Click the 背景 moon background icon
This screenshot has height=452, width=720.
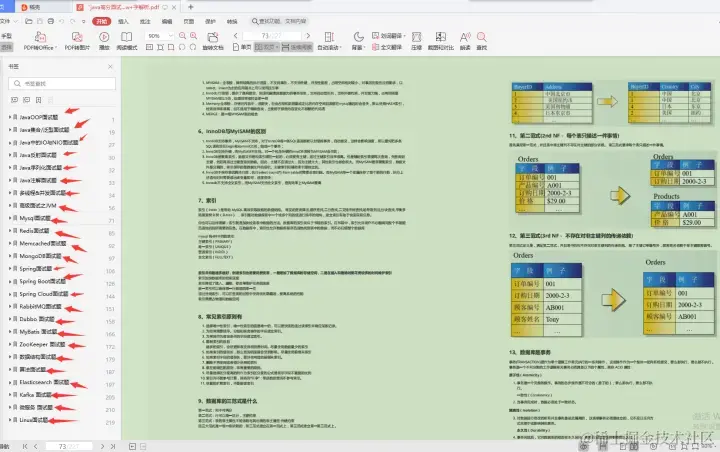(x=359, y=37)
